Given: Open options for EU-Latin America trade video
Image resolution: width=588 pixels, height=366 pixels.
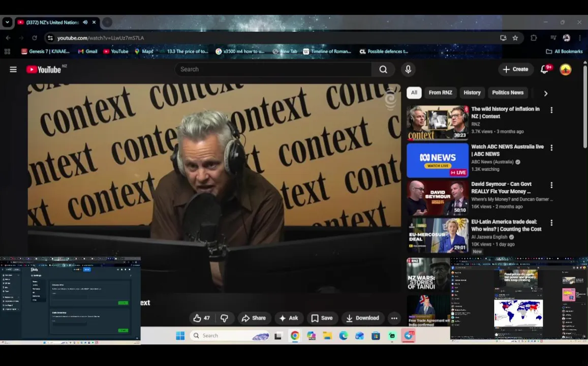Looking at the screenshot, I should tap(551, 223).
